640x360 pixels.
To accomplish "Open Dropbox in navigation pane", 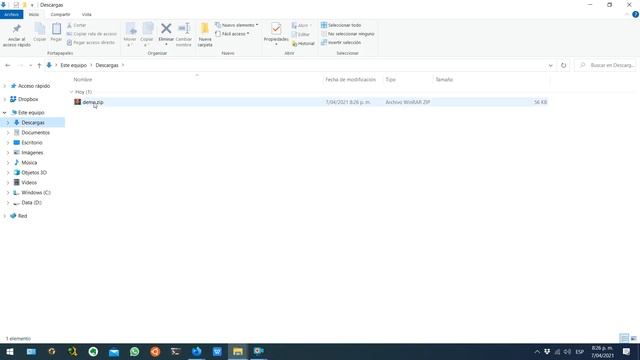I will [28, 99].
